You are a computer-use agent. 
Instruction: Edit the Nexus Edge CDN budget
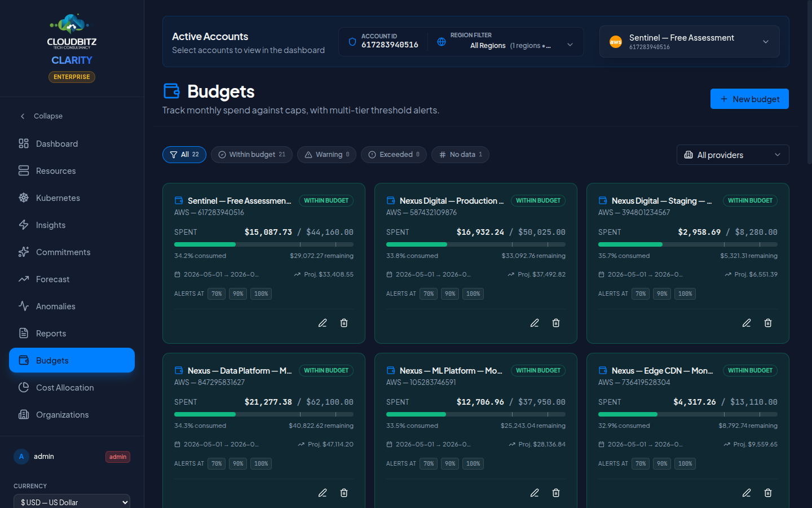747,493
